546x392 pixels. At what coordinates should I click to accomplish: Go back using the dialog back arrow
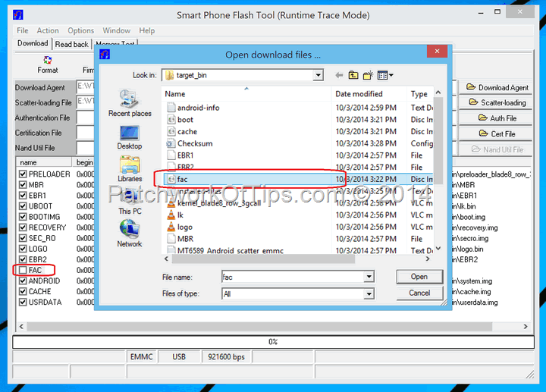[339, 75]
